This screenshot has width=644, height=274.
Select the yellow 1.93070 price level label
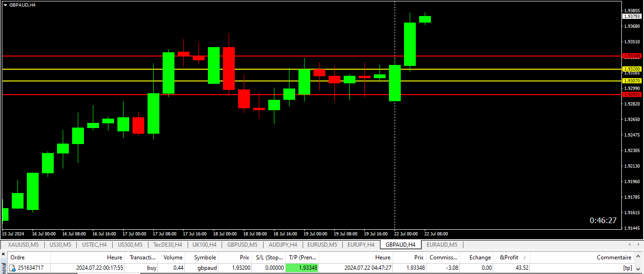point(632,81)
